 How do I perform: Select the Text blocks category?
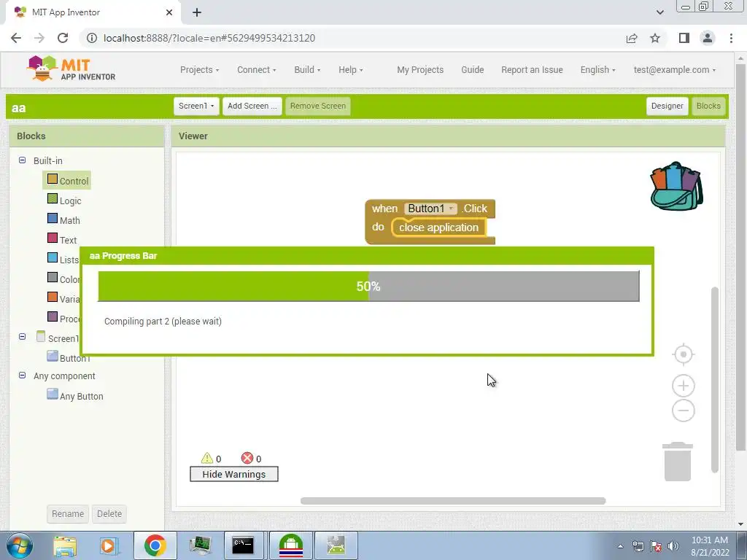coord(62,239)
